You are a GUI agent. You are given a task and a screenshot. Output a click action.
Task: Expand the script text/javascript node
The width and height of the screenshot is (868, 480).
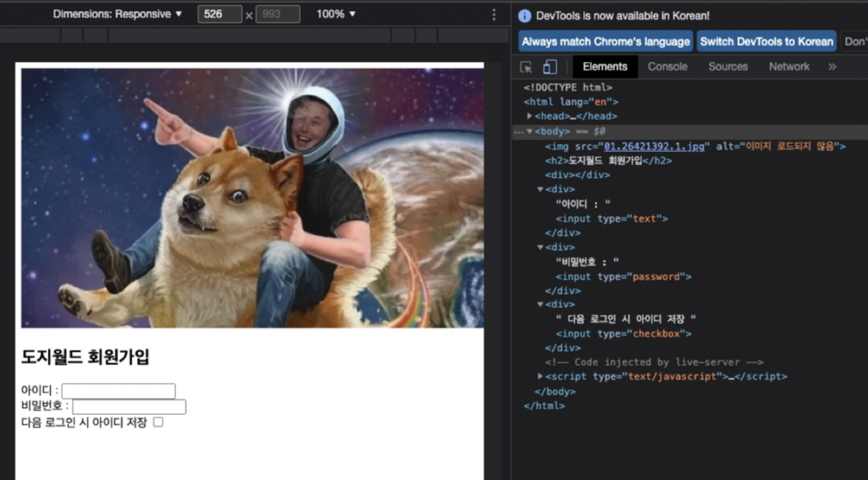[x=540, y=377]
